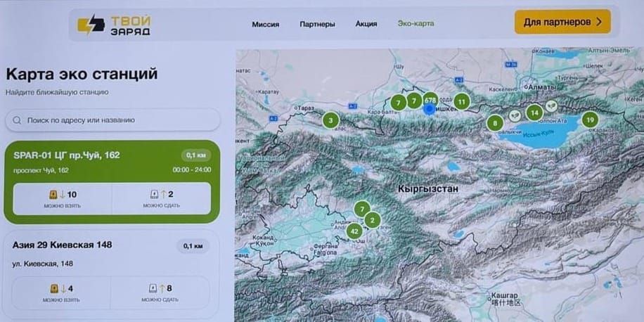
Task: Click the Можно взять label under 10
Action: 63,206
